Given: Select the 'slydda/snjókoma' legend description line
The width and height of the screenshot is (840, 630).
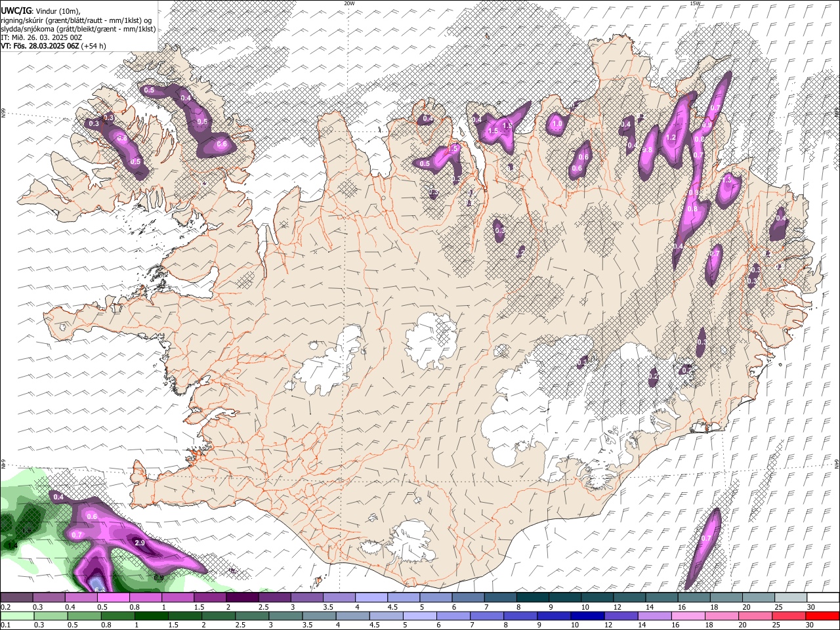Looking at the screenshot, I should click(78, 29).
